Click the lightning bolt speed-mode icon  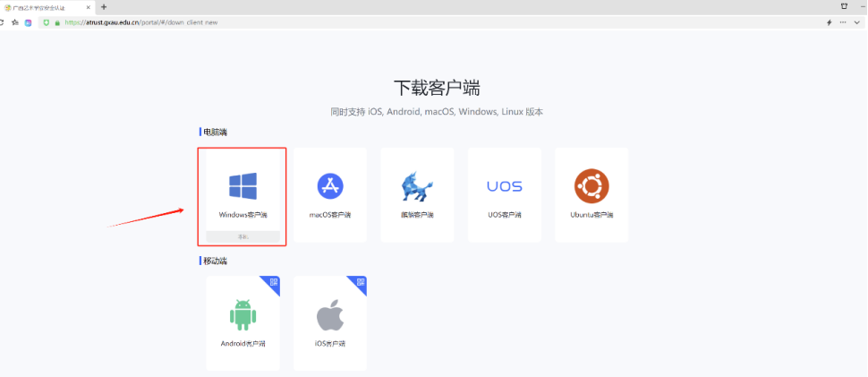point(829,21)
